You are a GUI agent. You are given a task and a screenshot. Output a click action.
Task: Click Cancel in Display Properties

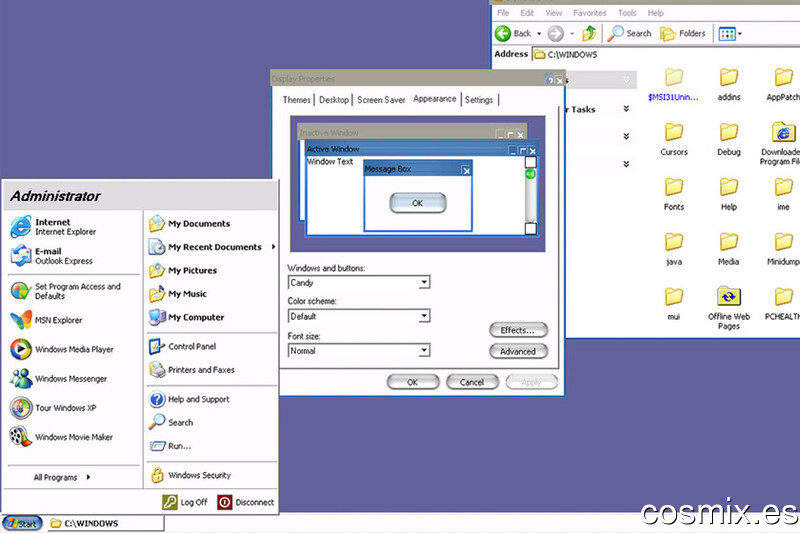tap(472, 382)
